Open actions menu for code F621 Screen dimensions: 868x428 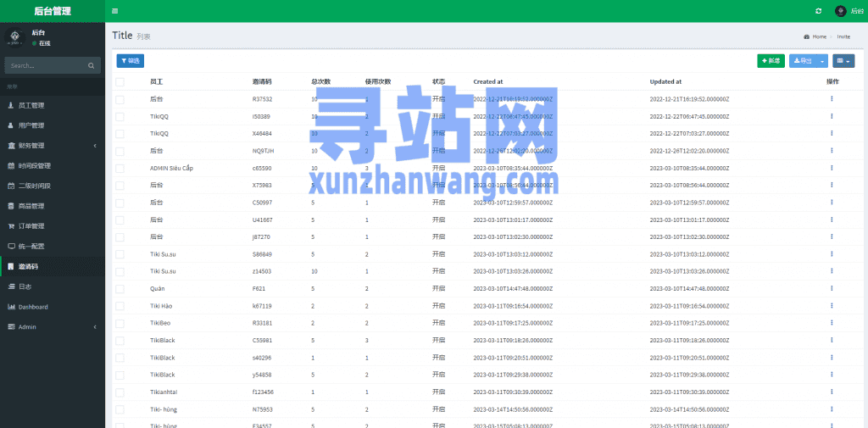pos(832,288)
